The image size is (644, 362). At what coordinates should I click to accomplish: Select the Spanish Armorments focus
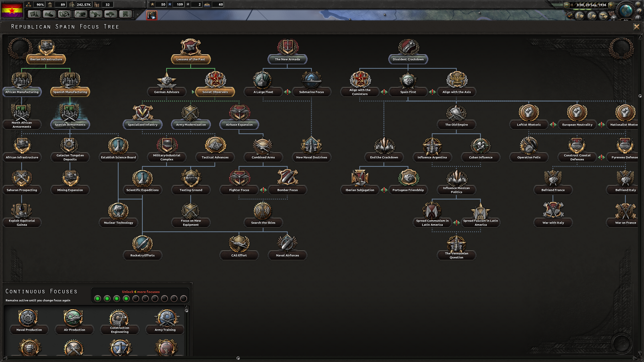pyautogui.click(x=70, y=117)
